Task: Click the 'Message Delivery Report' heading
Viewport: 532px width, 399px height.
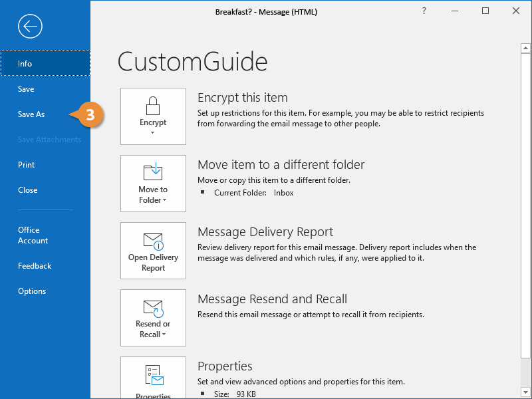Action: [x=265, y=232]
